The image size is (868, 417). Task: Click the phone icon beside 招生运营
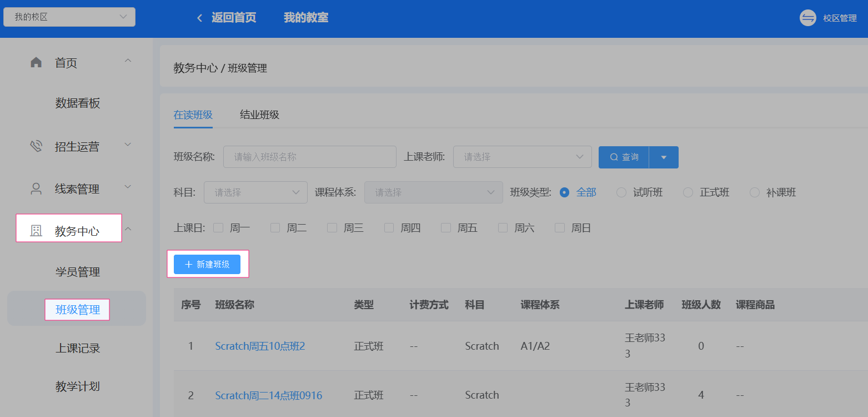pos(36,146)
